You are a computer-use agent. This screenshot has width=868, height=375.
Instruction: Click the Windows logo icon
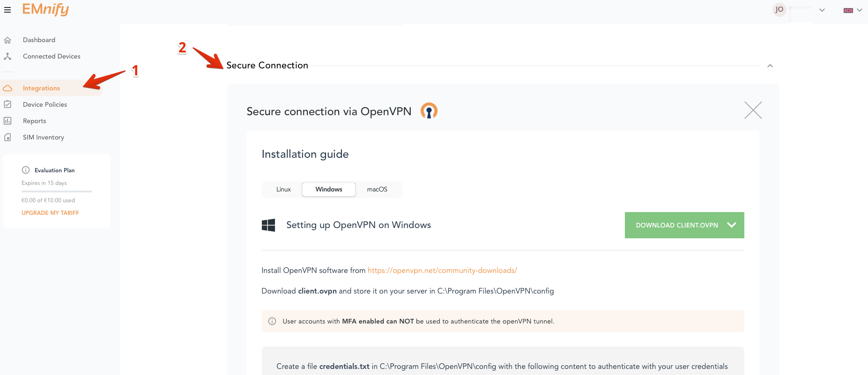(x=268, y=225)
